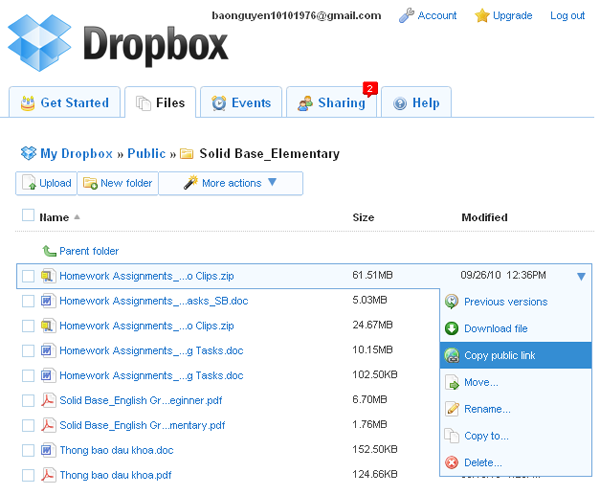Choose Copy to... from the context menu

pos(515,436)
